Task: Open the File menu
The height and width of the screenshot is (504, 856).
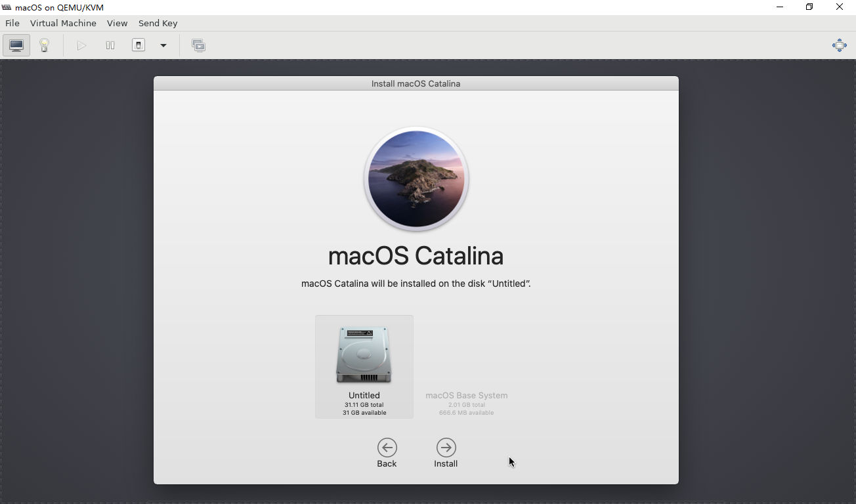Action: tap(12, 23)
